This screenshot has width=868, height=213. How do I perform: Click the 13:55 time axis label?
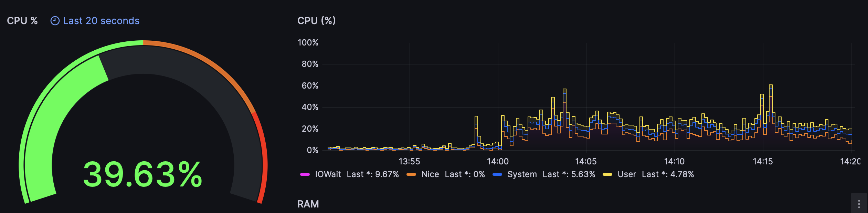(409, 161)
